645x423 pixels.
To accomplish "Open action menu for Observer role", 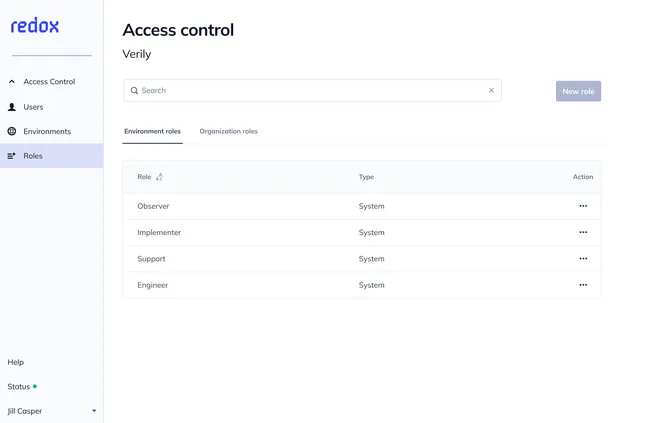I will (583, 206).
